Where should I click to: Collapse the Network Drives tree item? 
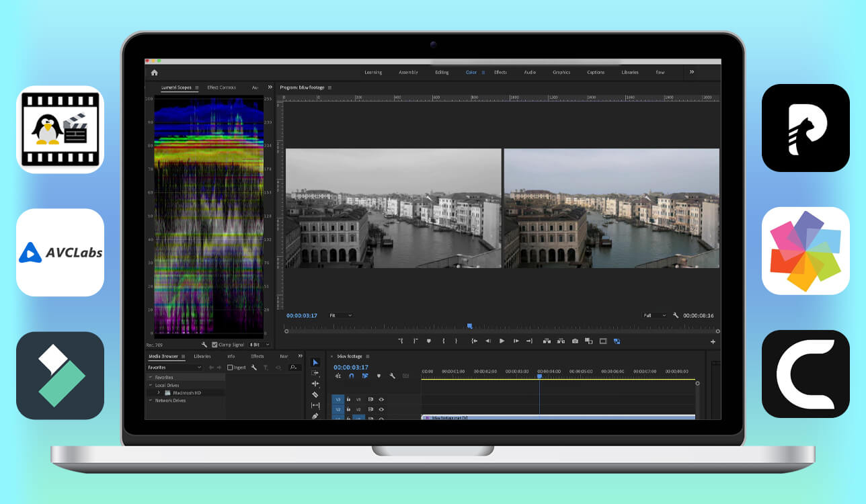tap(150, 401)
